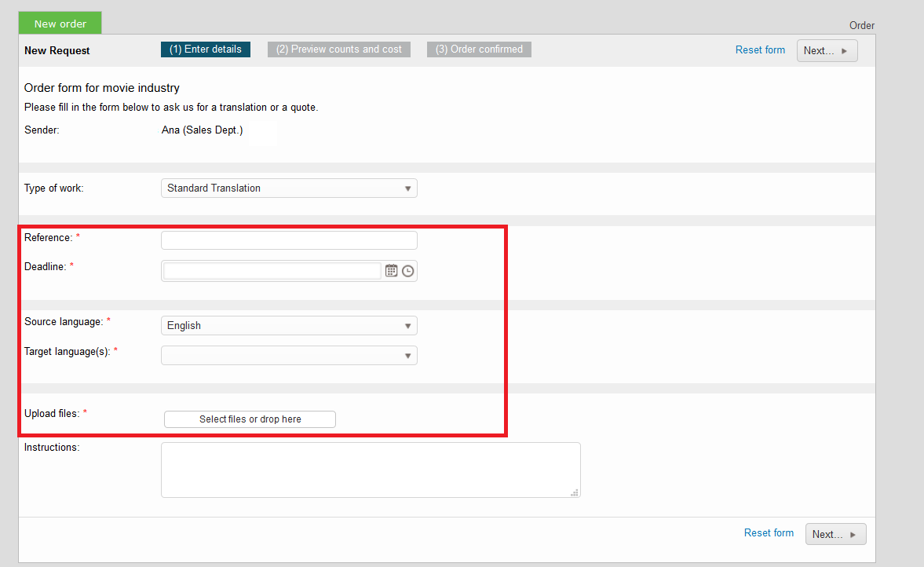Focus the Reference text field
This screenshot has width=924, height=567.
[x=289, y=240]
